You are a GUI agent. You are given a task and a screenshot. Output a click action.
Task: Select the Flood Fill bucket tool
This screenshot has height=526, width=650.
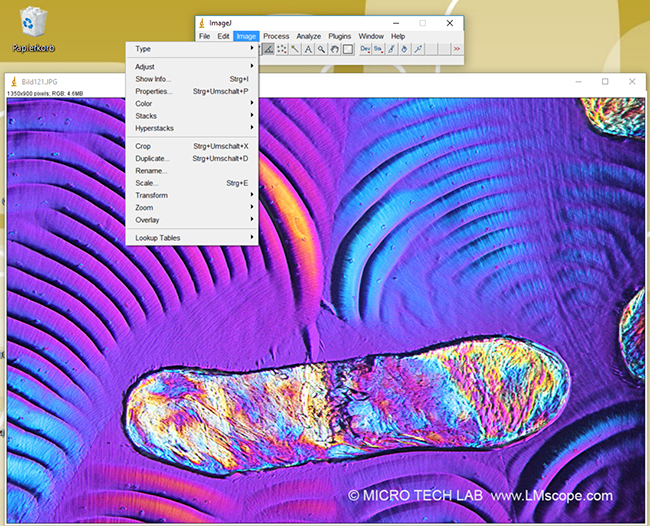pos(405,49)
